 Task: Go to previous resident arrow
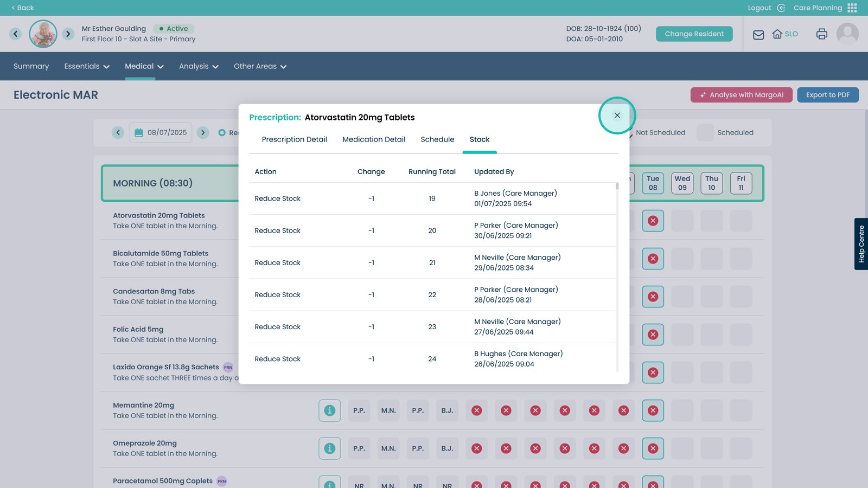coord(16,34)
